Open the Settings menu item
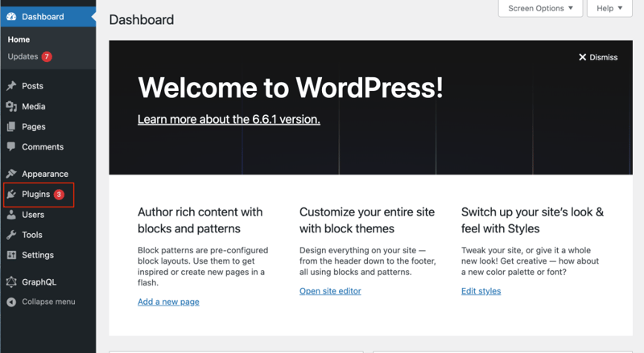644x353 pixels. tap(37, 255)
